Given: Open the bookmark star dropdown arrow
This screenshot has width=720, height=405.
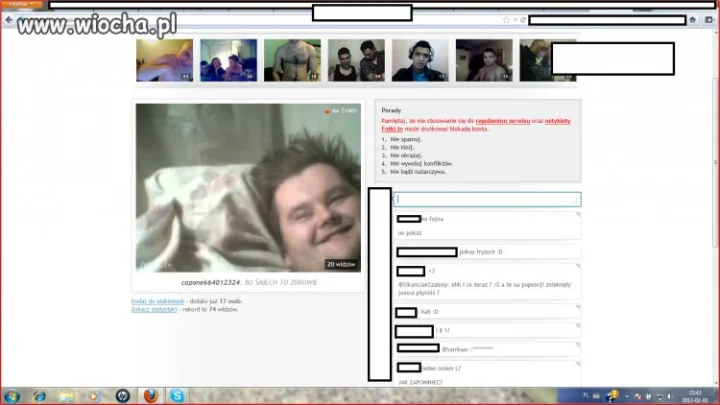Looking at the screenshot, I should pyautogui.click(x=515, y=20).
